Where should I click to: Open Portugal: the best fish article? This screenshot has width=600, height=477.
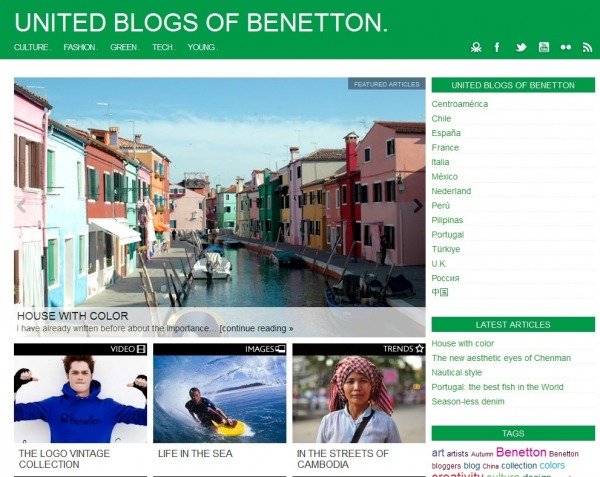tap(497, 387)
